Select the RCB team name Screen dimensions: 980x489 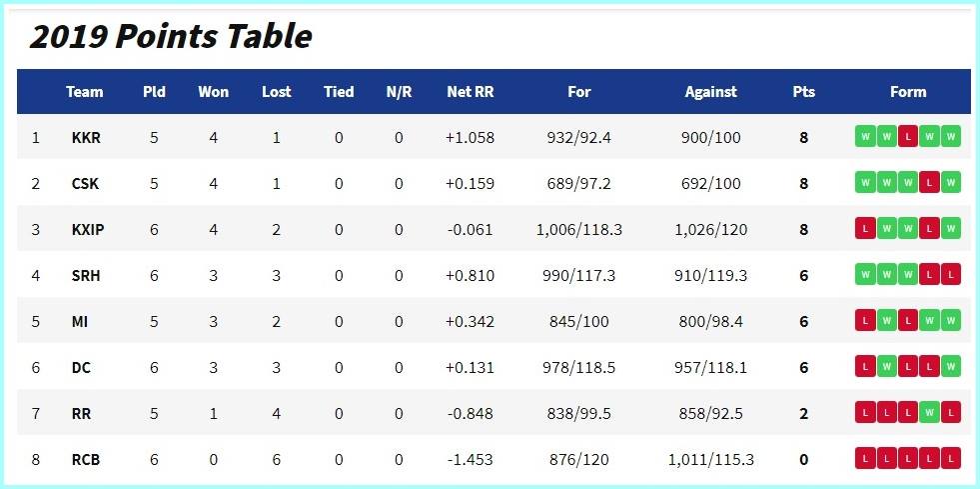click(x=86, y=460)
